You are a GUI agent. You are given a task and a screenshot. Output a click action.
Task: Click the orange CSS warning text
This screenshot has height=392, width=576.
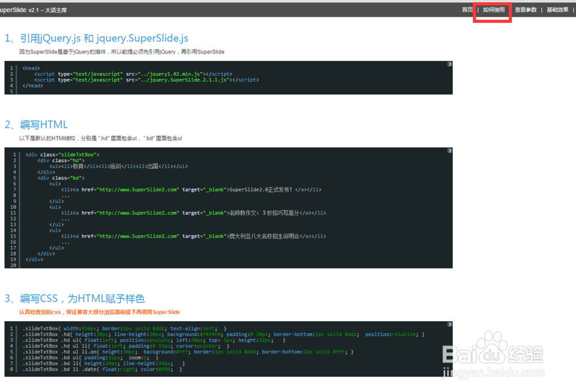coord(100,312)
